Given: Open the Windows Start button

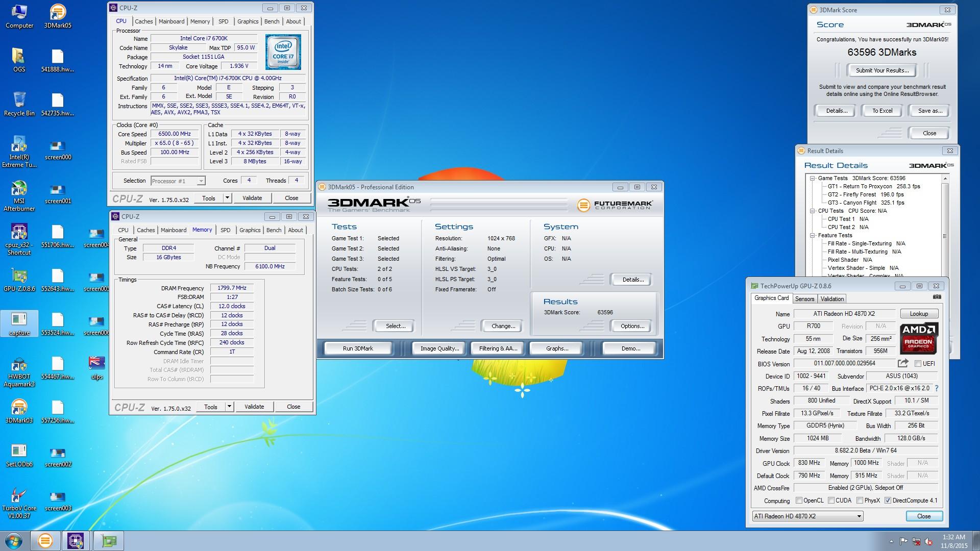Looking at the screenshot, I should coord(13,541).
